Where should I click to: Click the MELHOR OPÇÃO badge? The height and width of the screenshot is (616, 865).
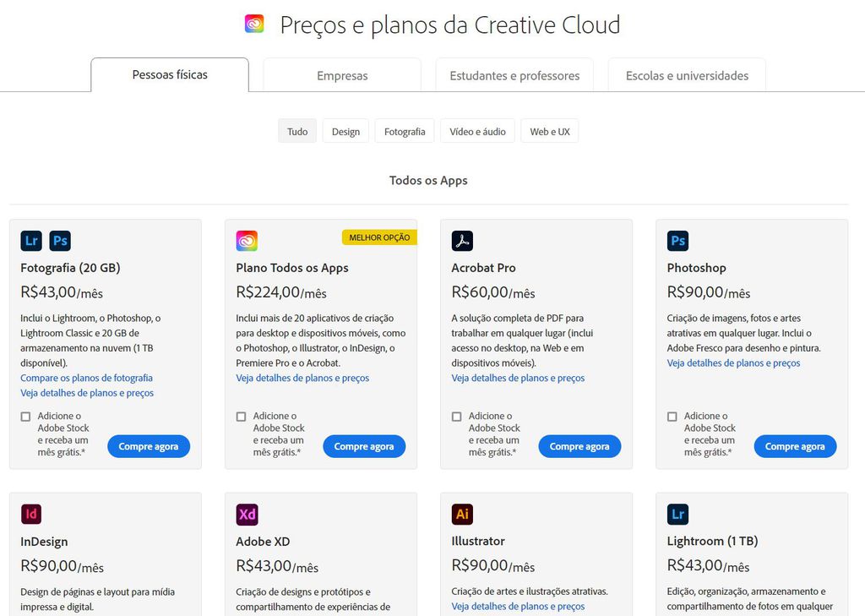[379, 237]
